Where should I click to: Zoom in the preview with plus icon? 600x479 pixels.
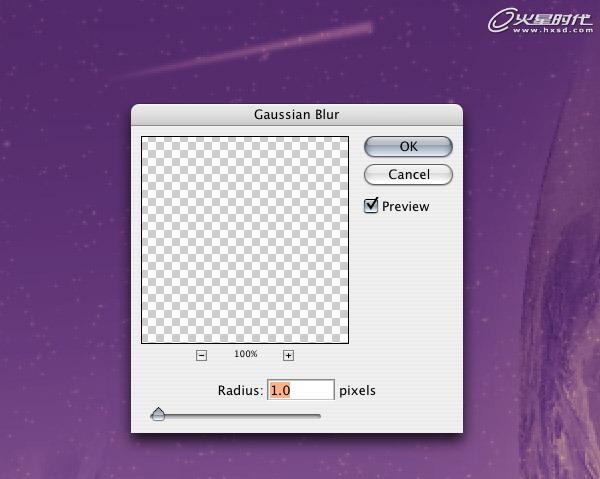288,355
